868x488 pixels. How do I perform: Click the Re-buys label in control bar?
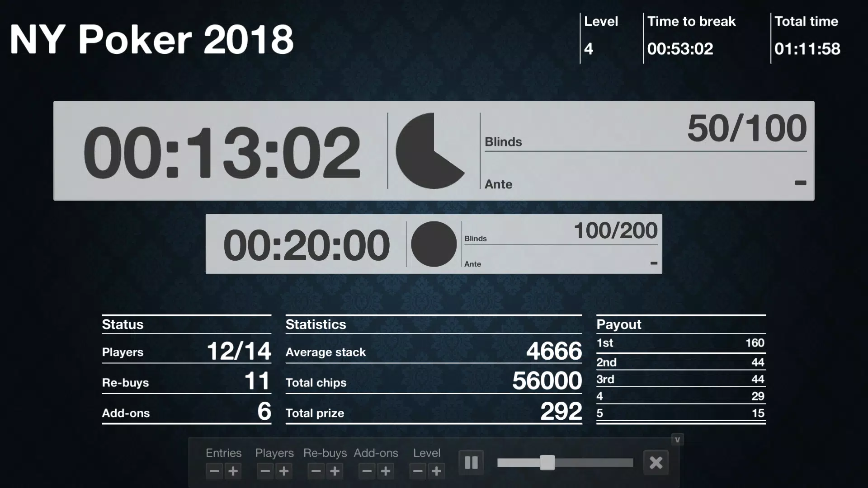(x=324, y=453)
